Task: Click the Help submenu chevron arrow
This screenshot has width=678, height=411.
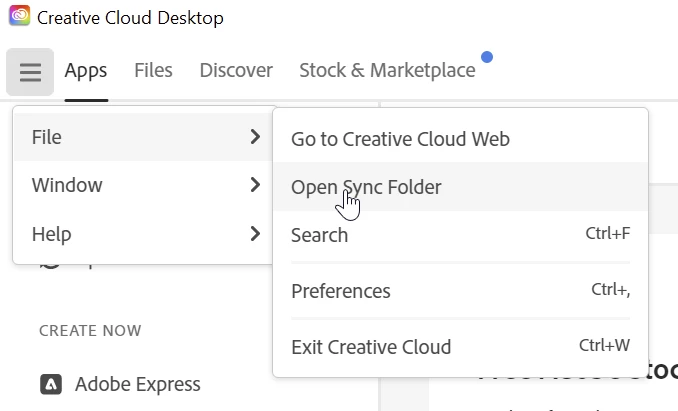Action: pos(256,234)
